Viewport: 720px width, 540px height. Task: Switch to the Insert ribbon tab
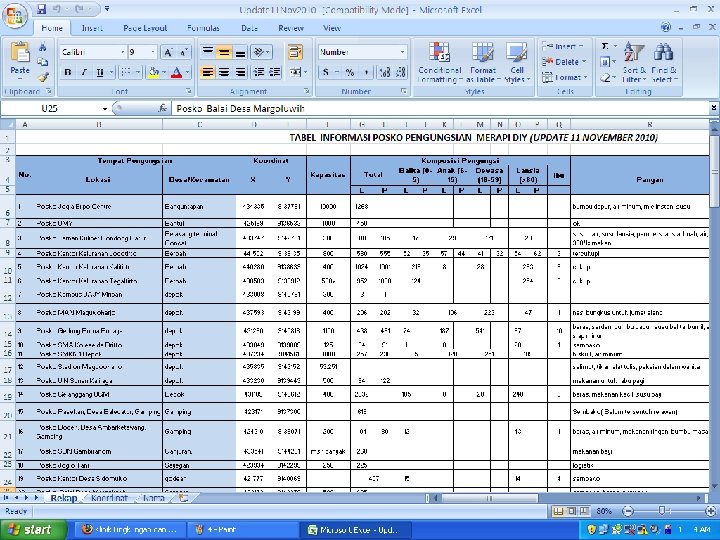[x=92, y=28]
